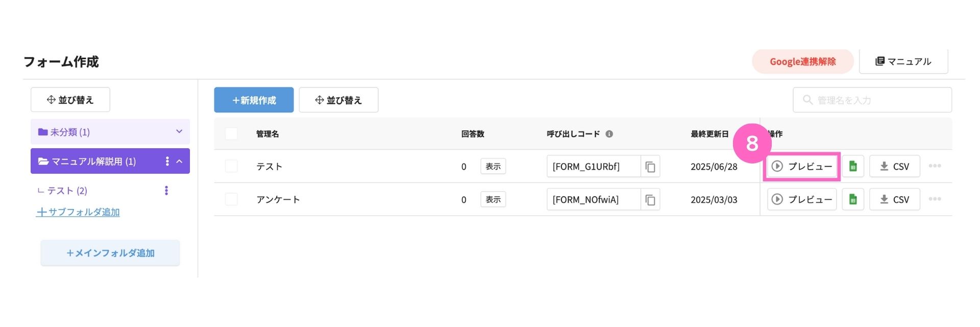Click the +新規作成 button
Image resolution: width=980 pixels, height=327 pixels.
[254, 100]
